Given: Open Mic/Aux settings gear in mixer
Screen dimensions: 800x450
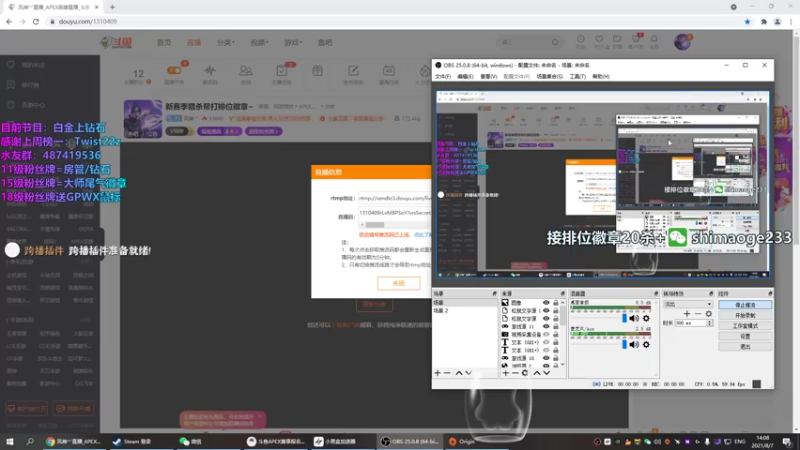Looking at the screenshot, I should (x=646, y=345).
